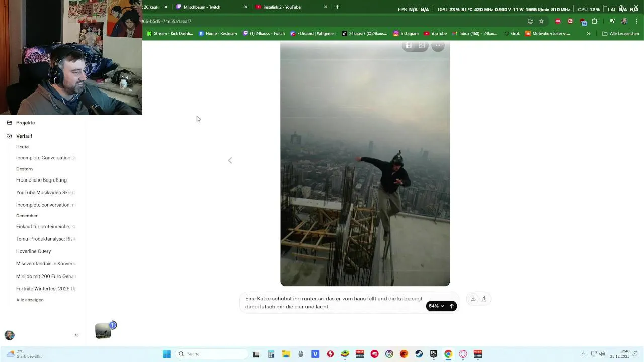
Task: Open the (1) 24kauss - Twitch bookmark
Action: click(264, 34)
